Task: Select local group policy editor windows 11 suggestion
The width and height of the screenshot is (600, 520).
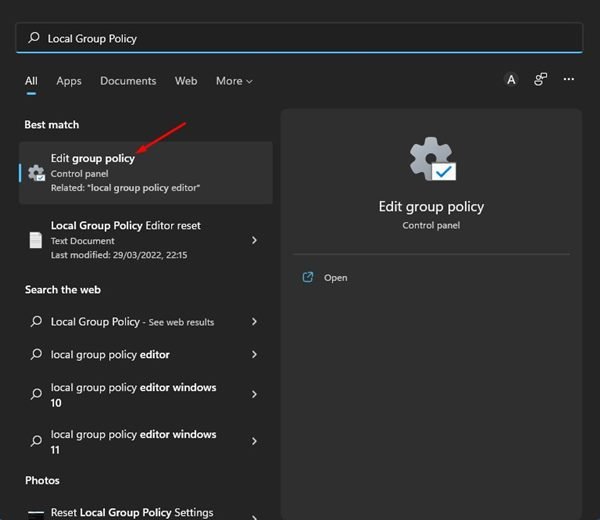Action: 146,442
